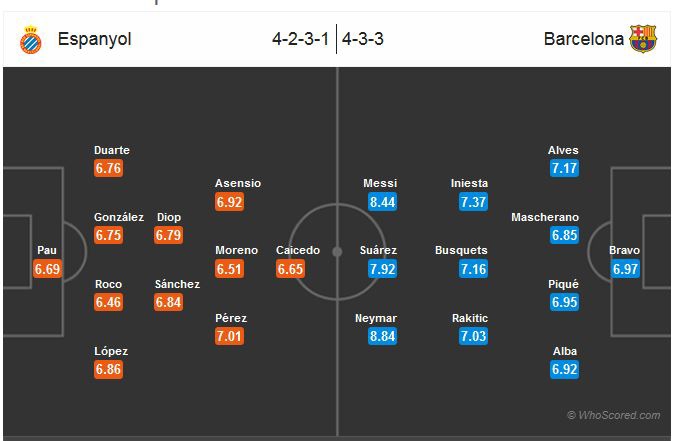Click Busquets' 7.16 rating badge

pos(473,269)
